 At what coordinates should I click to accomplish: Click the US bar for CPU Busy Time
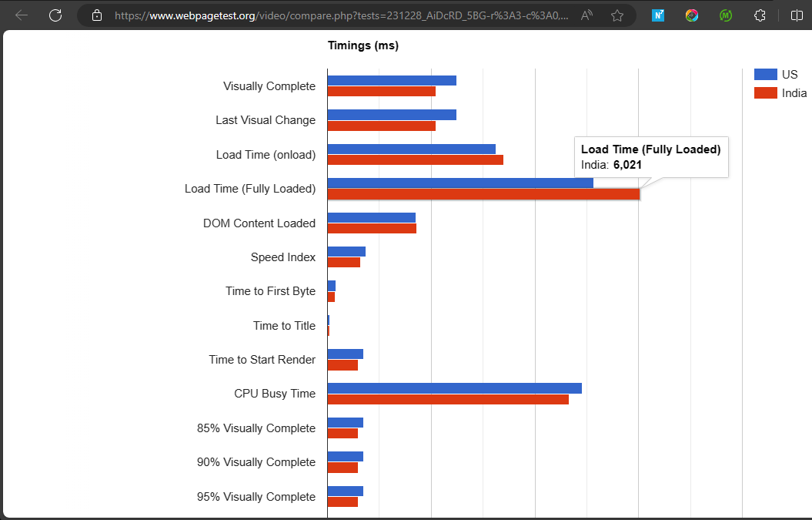(454, 387)
